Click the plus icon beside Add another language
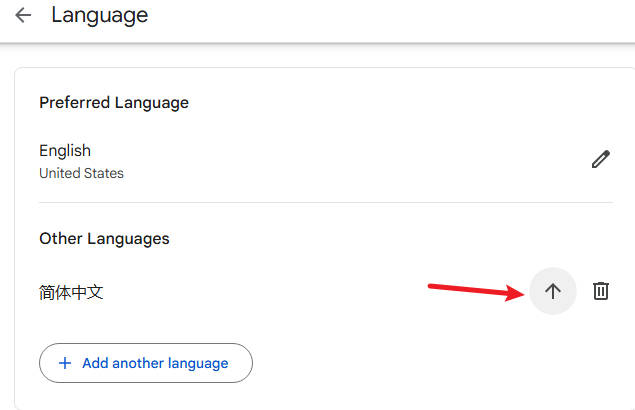The image size is (635, 410). coord(65,363)
